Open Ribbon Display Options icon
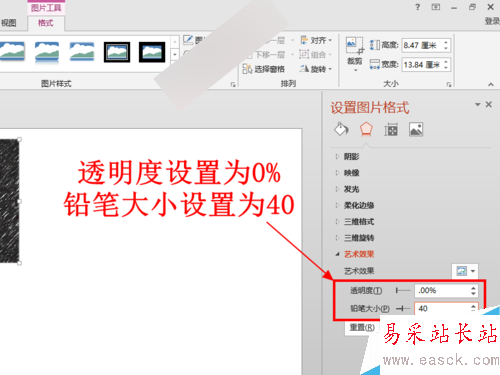 pos(436,7)
